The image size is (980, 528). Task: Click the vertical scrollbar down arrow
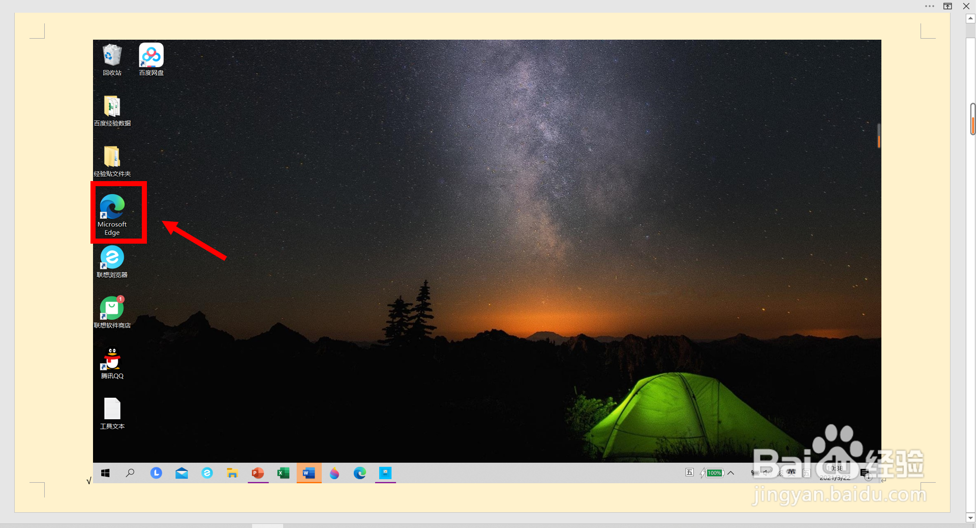(970, 518)
